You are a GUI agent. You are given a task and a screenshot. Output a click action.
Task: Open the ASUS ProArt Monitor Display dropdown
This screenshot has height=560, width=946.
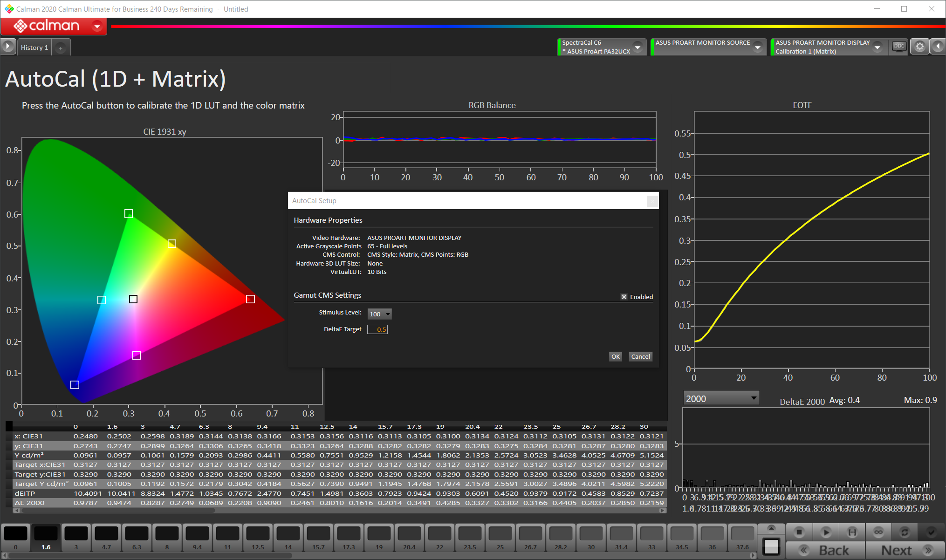(877, 47)
